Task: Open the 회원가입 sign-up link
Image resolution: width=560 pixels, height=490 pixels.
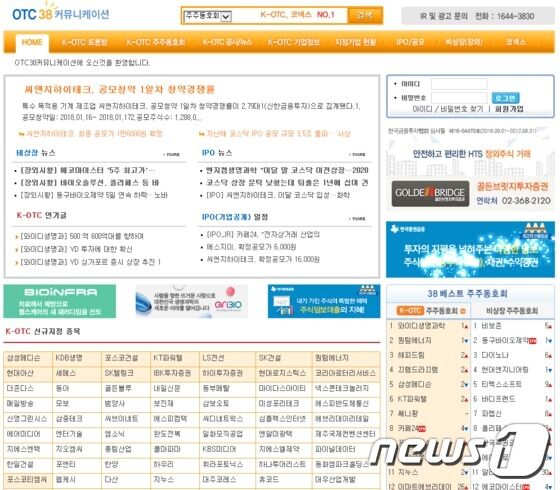Action: click(509, 109)
